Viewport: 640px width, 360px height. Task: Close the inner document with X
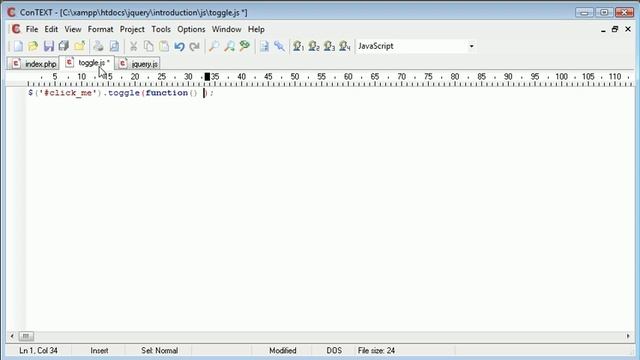[628, 29]
